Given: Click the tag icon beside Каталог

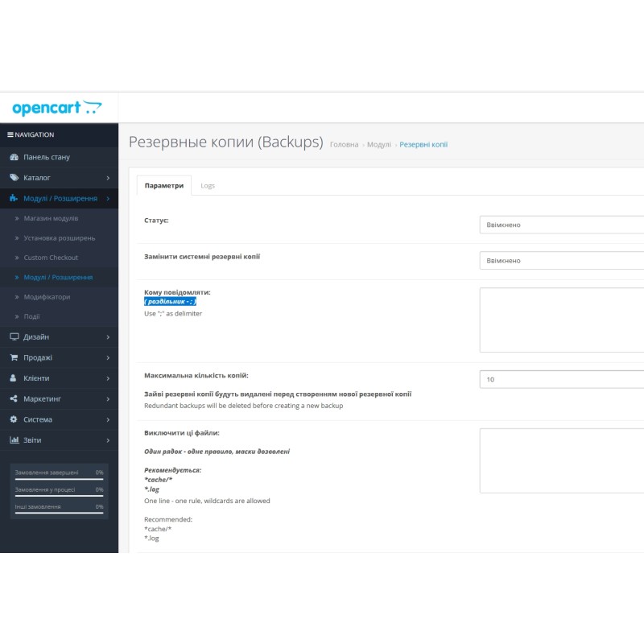Looking at the screenshot, I should pos(14,177).
